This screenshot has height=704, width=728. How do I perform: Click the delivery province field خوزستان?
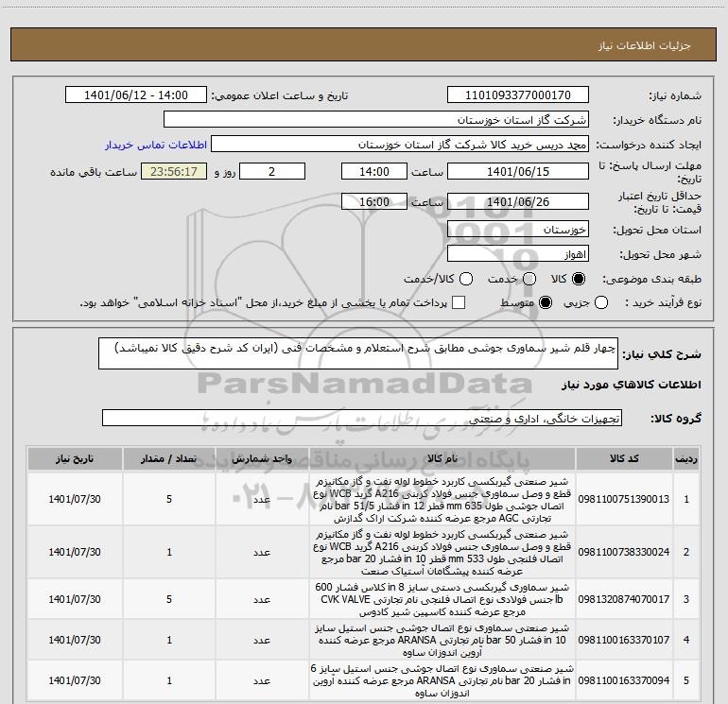tap(518, 230)
